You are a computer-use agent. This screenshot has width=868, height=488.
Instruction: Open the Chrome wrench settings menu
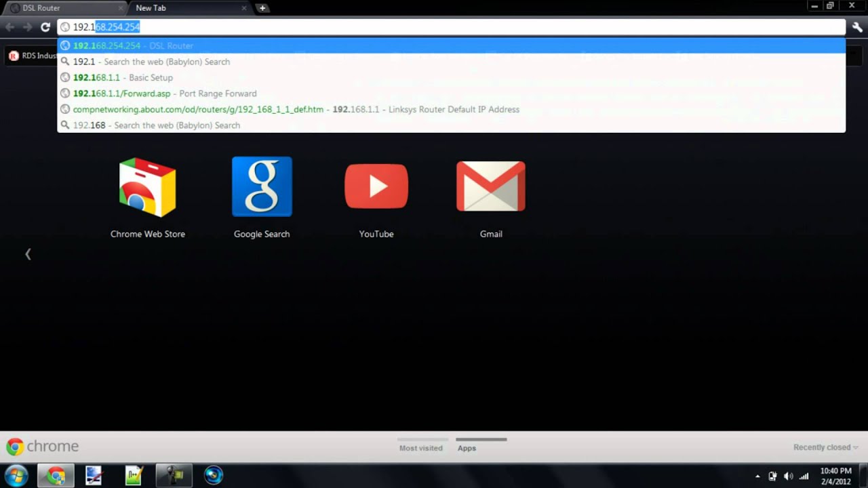(858, 27)
